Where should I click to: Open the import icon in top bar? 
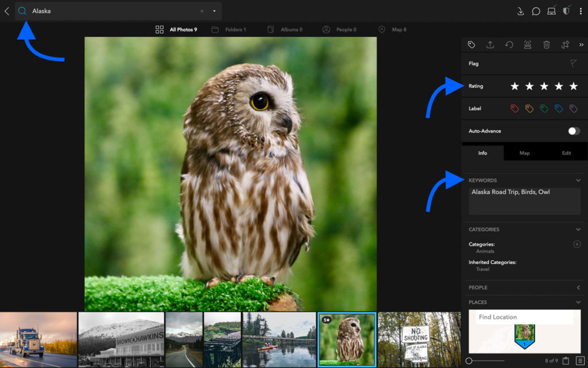coord(520,11)
